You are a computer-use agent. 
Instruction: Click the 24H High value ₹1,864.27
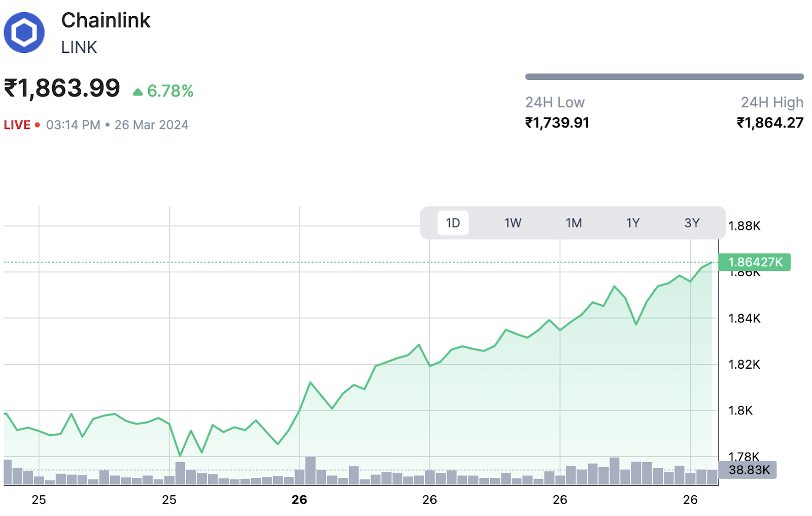(770, 123)
